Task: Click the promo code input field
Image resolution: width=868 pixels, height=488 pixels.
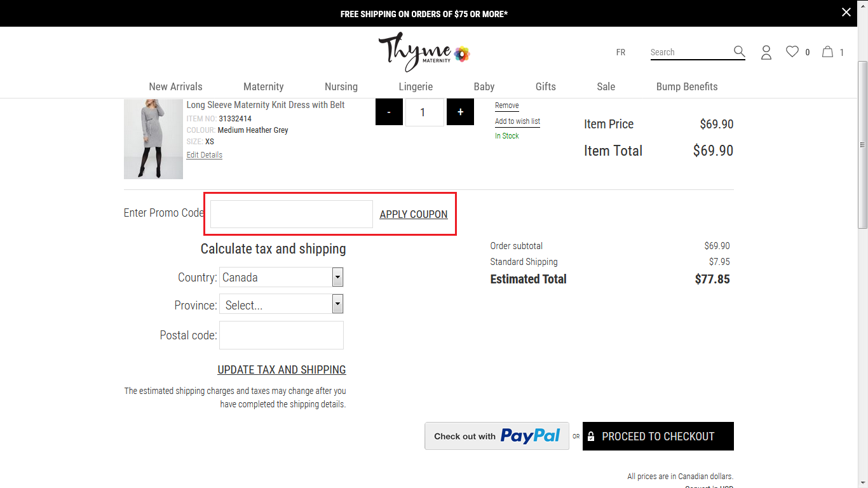Action: pos(292,214)
